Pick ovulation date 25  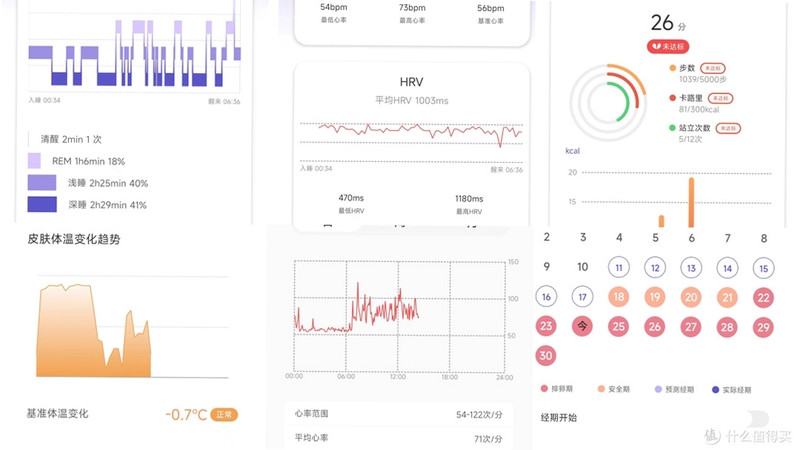618,326
